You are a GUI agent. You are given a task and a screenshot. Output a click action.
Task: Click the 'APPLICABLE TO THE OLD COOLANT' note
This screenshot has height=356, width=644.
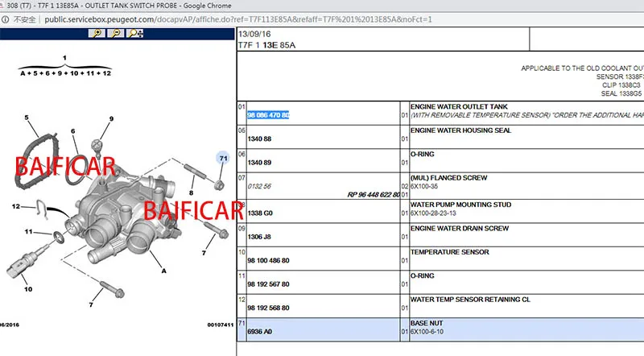pos(582,68)
